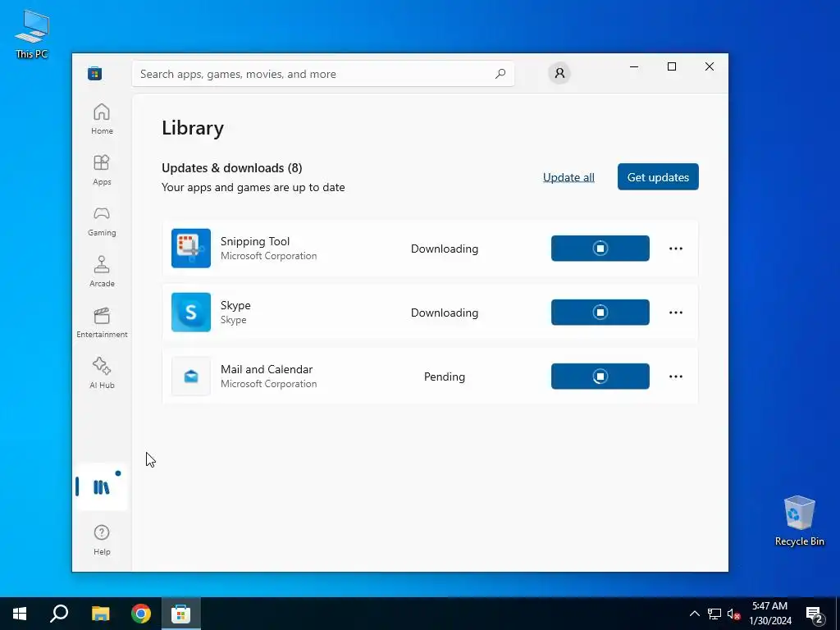Image resolution: width=840 pixels, height=630 pixels.
Task: Click 'Your apps and games are up to date'
Action: pos(253,188)
